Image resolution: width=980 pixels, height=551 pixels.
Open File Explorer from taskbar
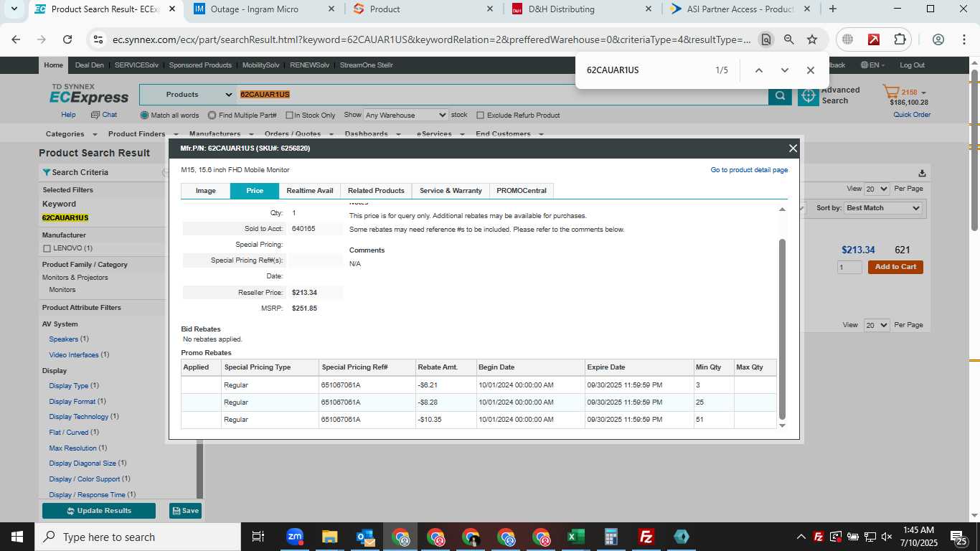pyautogui.click(x=330, y=537)
